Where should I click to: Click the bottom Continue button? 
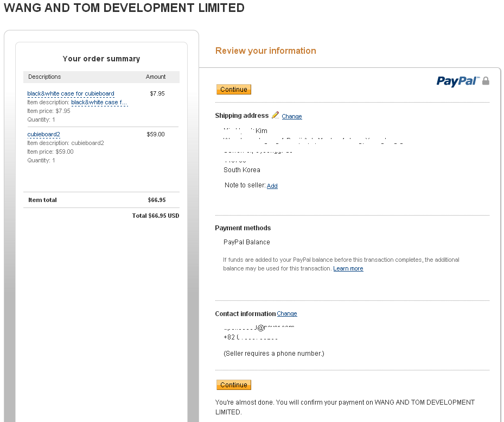tap(233, 385)
